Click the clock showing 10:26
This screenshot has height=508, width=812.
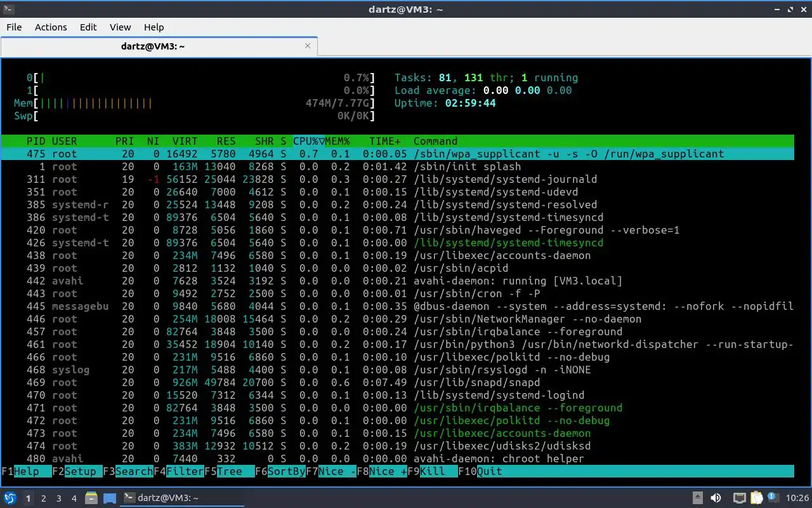pos(797,498)
